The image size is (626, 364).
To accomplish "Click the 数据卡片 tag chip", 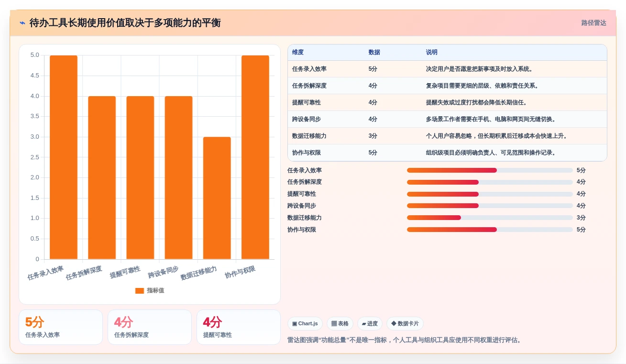I will click(x=405, y=324).
